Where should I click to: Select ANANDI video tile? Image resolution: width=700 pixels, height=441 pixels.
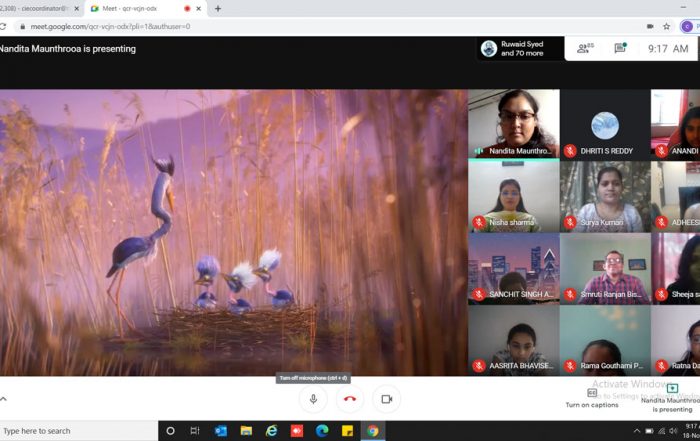click(676, 124)
